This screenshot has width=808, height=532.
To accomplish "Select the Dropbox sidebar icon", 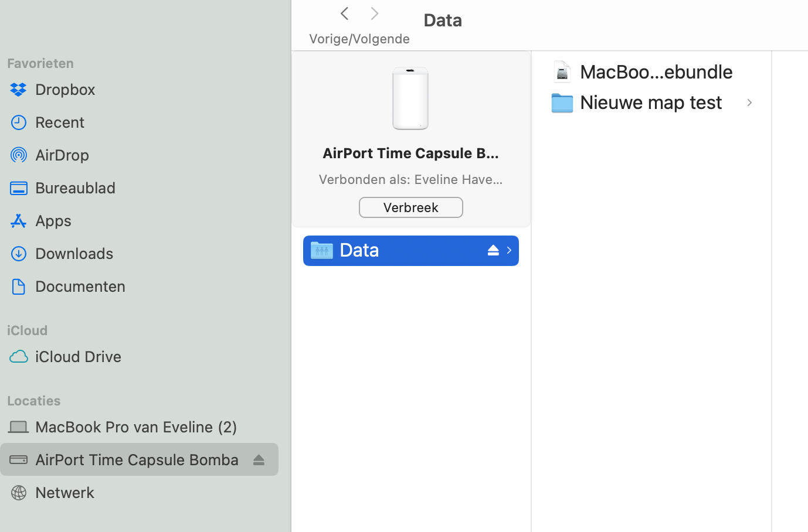I will (x=18, y=89).
